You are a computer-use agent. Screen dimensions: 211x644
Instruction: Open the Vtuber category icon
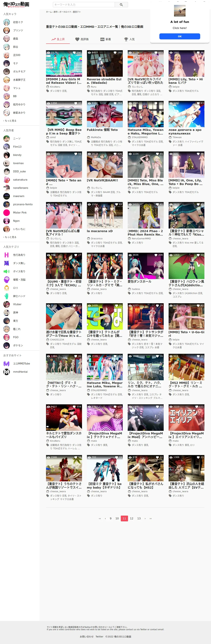pyautogui.click(x=7, y=305)
